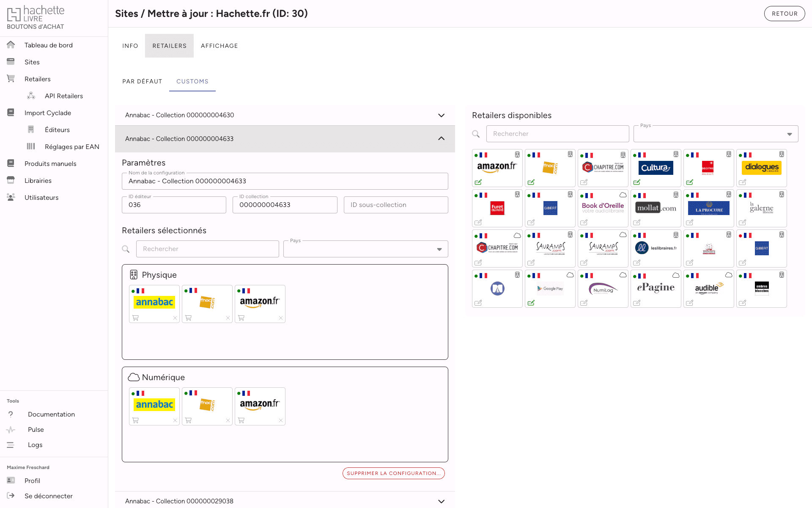The width and height of the screenshot is (812, 508).
Task: Go to the Retailers sidebar section
Action: (x=38, y=79)
